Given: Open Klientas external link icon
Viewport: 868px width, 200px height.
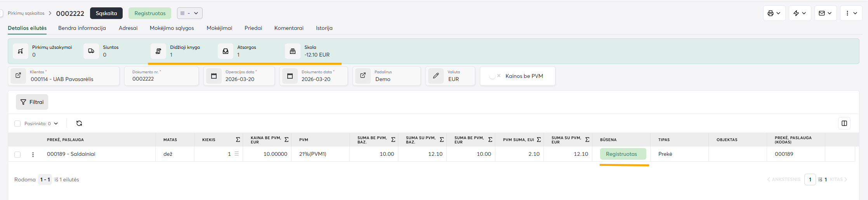Looking at the screenshot, I should [18, 76].
